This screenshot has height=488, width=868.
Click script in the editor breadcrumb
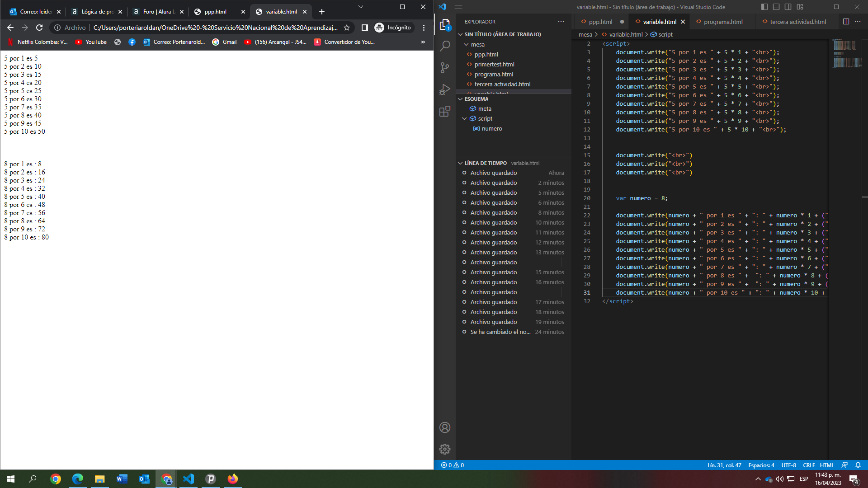[665, 34]
